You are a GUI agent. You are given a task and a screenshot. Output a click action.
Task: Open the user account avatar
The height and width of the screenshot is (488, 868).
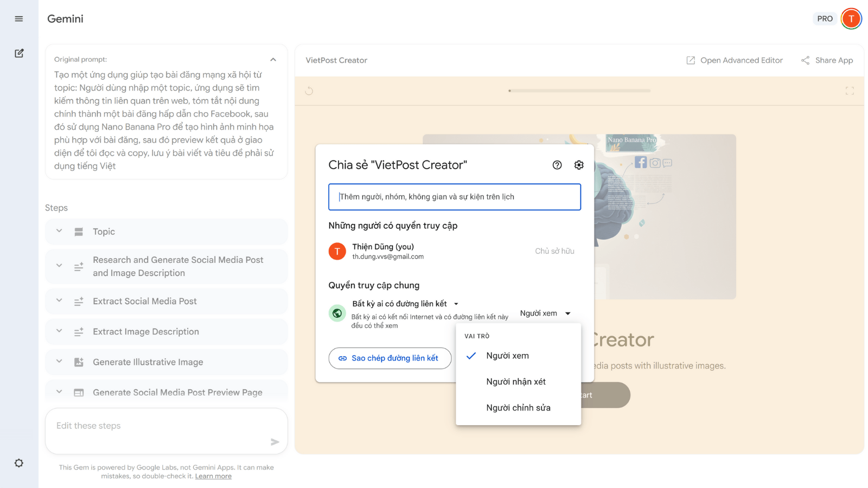(851, 19)
